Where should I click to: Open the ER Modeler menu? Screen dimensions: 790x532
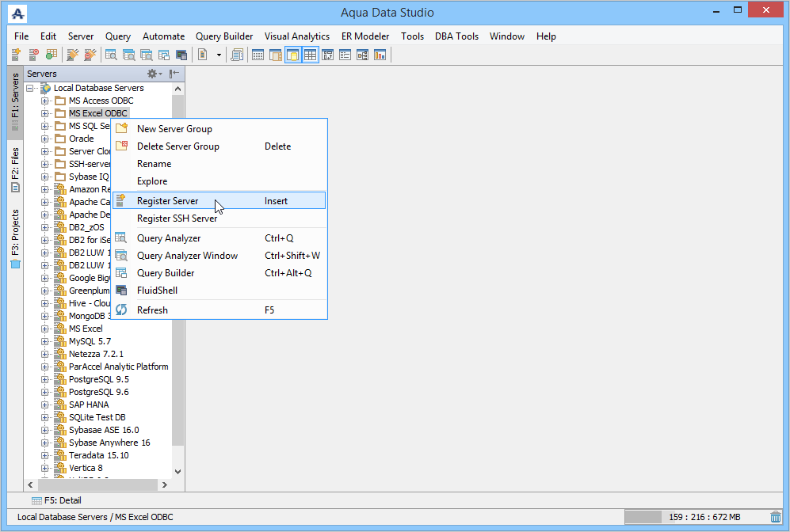point(365,36)
